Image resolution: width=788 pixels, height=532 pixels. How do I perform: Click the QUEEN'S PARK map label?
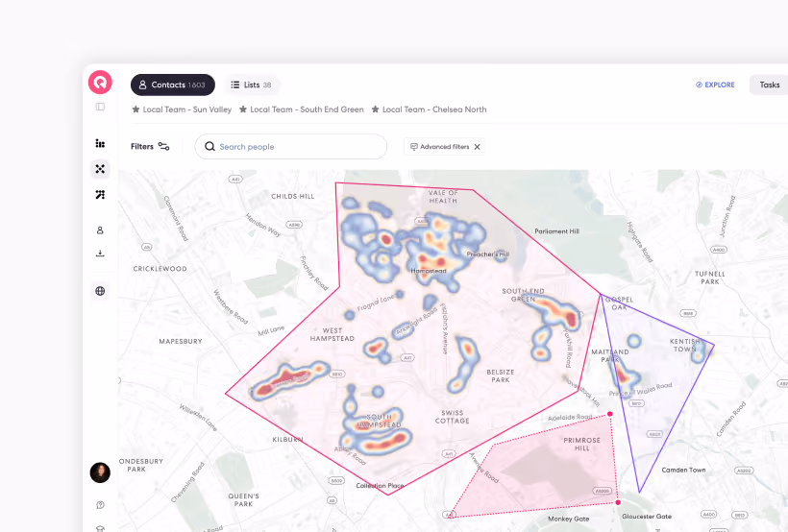(244, 500)
